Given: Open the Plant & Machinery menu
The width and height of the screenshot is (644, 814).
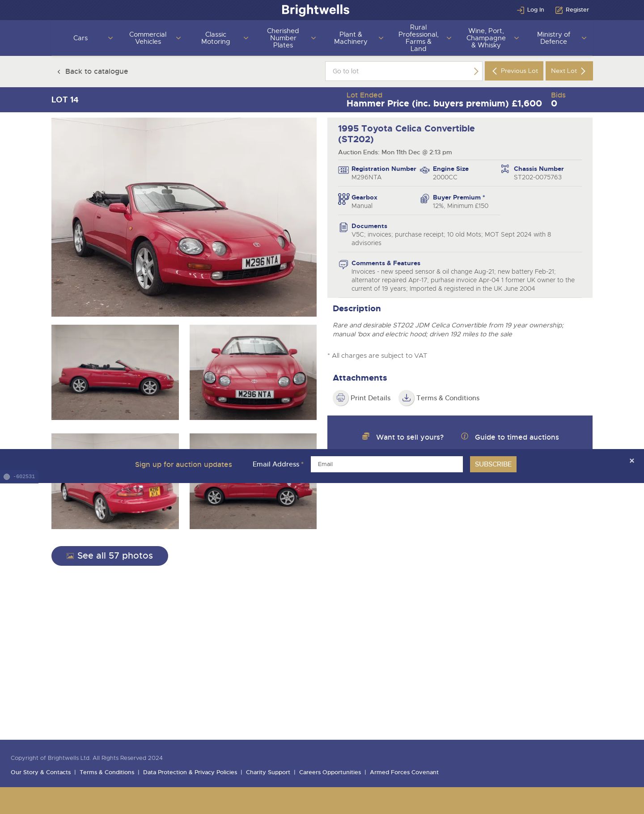Looking at the screenshot, I should [x=351, y=38].
